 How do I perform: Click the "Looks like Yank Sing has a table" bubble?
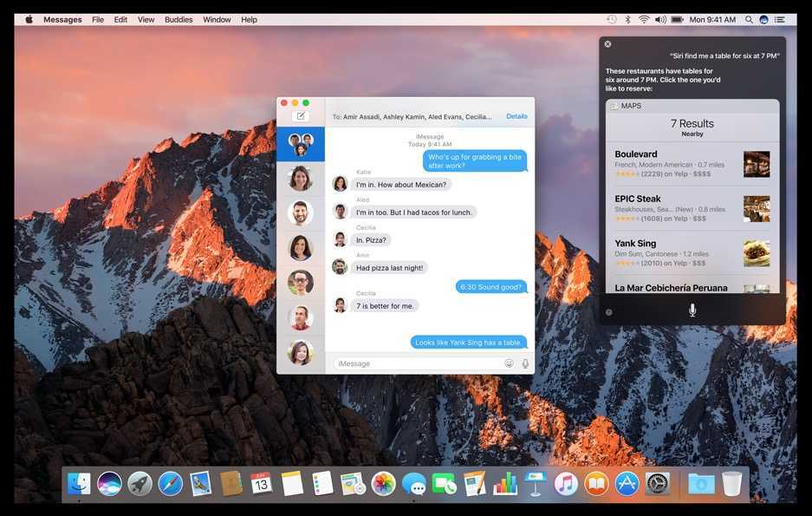(468, 343)
